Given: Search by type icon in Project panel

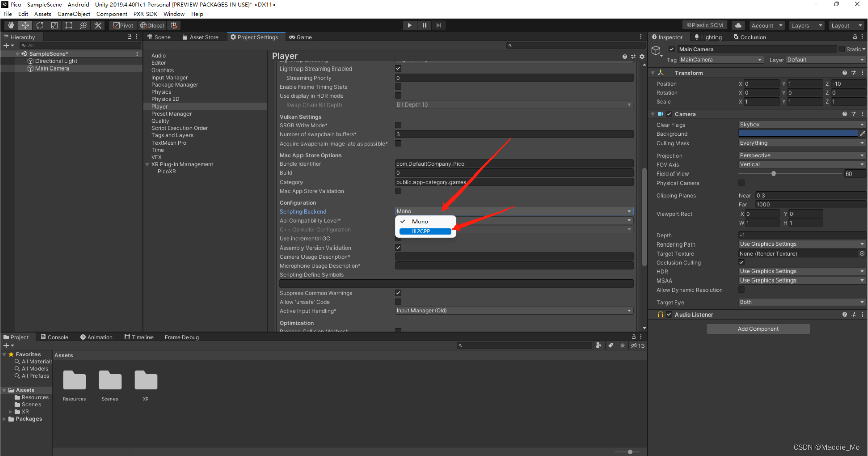Looking at the screenshot, I should coord(599,345).
